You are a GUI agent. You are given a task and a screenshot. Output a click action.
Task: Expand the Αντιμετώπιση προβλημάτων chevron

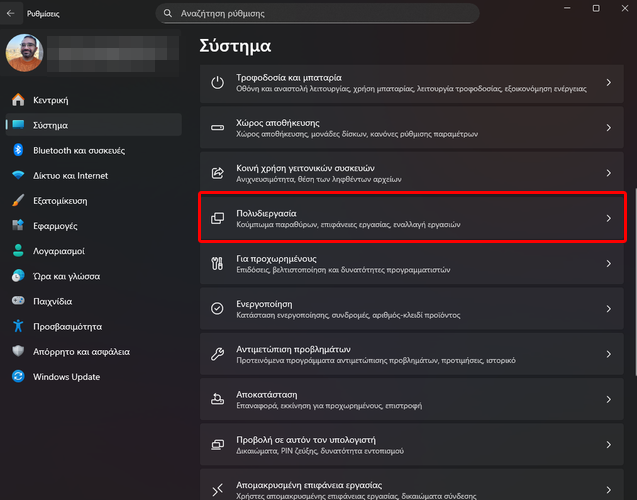coord(608,354)
